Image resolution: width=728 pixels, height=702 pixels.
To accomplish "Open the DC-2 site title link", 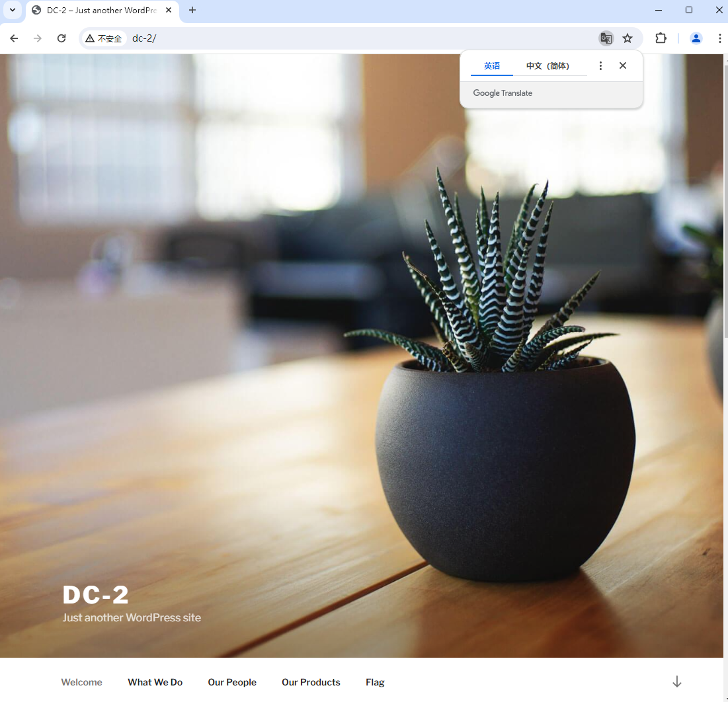I will tap(95, 595).
